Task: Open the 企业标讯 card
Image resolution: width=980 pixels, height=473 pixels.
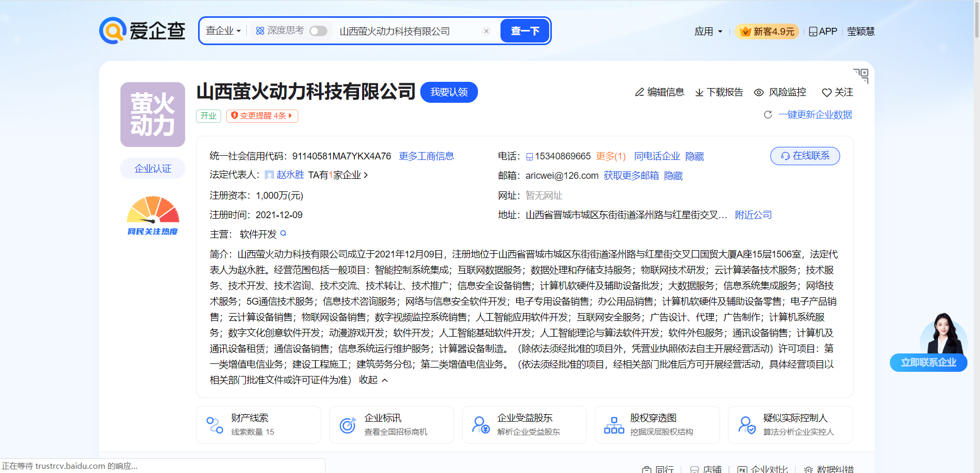Action: [391, 425]
